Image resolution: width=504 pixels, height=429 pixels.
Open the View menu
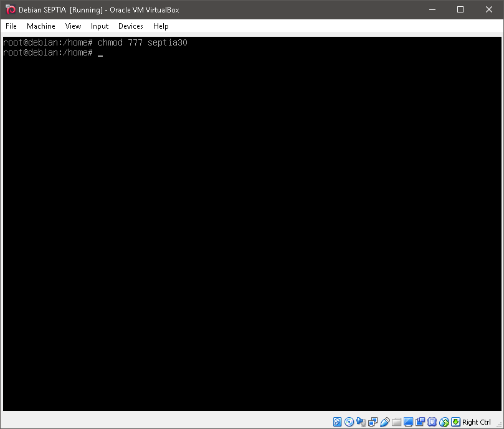(73, 26)
